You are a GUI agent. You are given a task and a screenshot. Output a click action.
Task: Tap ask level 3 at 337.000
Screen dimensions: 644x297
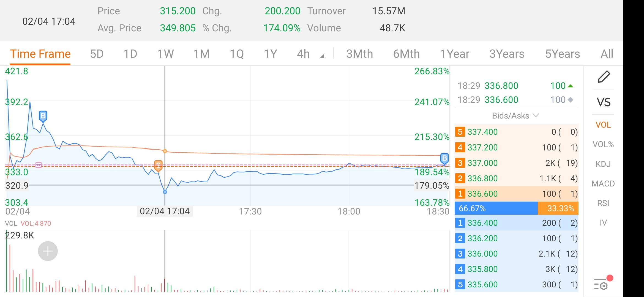(x=517, y=163)
